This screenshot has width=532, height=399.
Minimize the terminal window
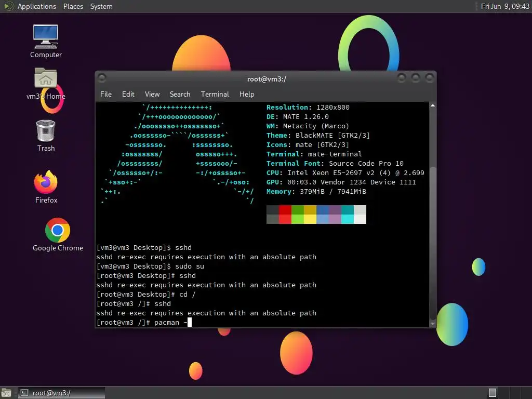[x=402, y=78]
